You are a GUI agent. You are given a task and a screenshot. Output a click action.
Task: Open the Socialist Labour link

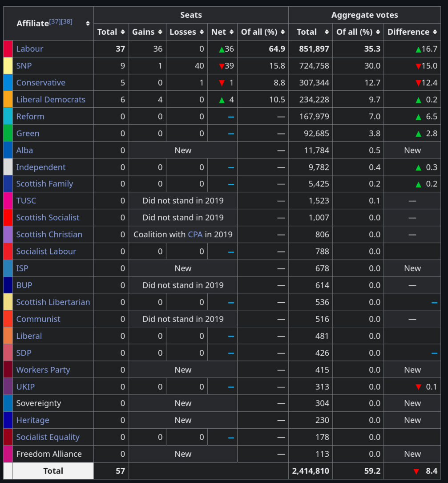pos(46,252)
